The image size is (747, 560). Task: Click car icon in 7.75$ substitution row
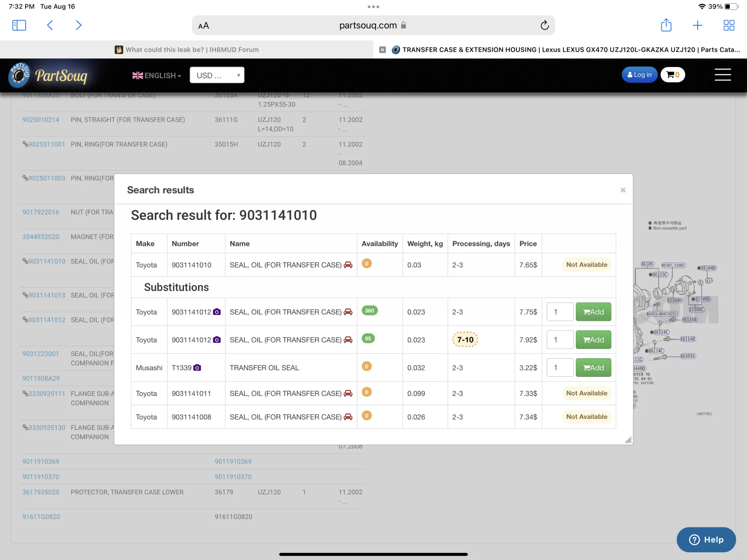348,312
